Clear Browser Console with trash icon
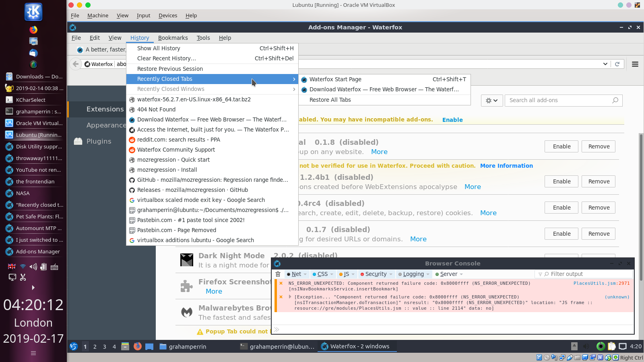The width and height of the screenshot is (644, 362). 278,274
